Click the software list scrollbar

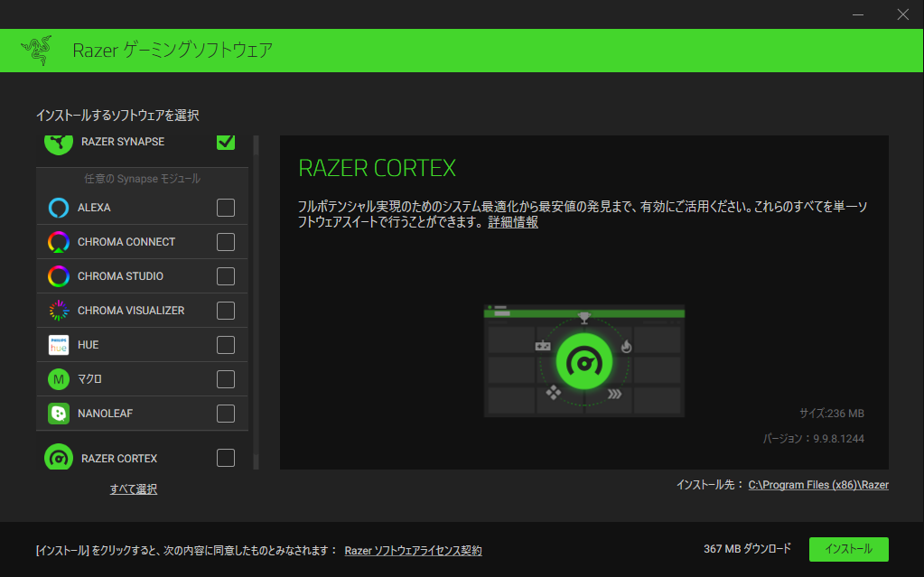pos(256,302)
